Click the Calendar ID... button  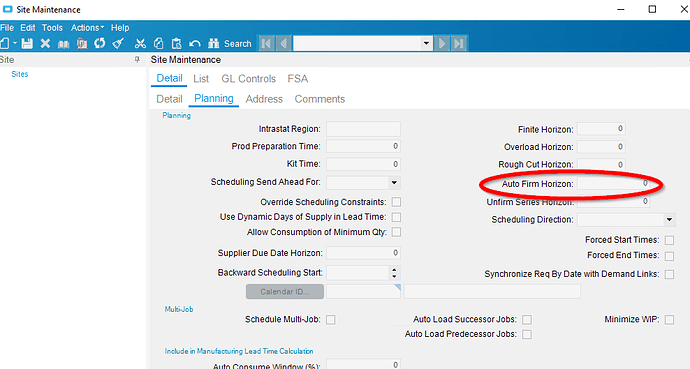coord(285,292)
